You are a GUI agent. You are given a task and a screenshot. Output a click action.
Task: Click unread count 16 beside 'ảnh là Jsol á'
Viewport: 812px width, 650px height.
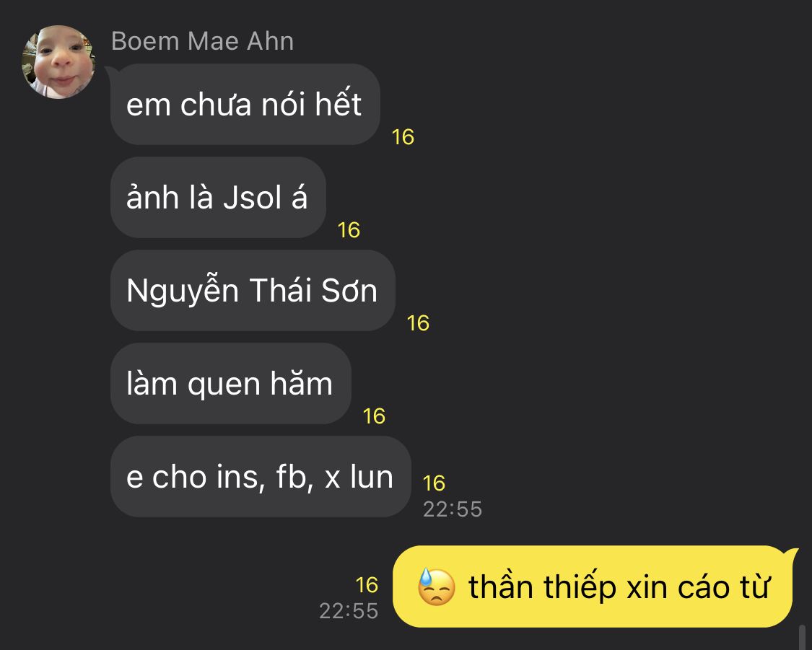click(349, 230)
